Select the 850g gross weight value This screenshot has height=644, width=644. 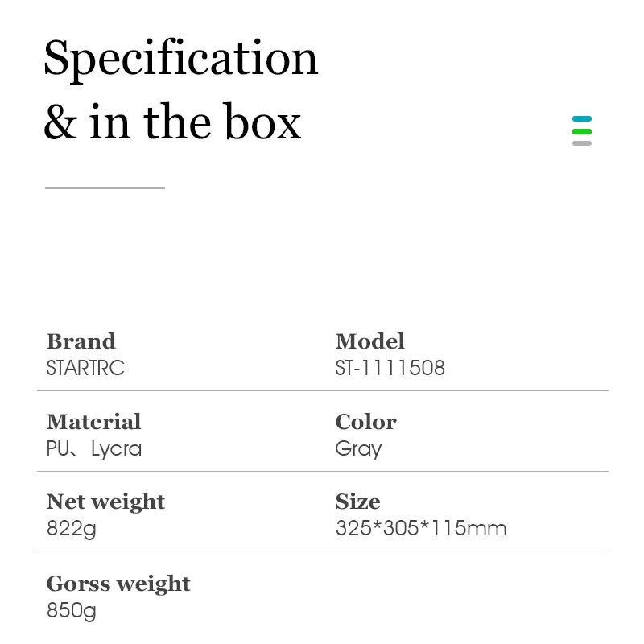pos(72,611)
